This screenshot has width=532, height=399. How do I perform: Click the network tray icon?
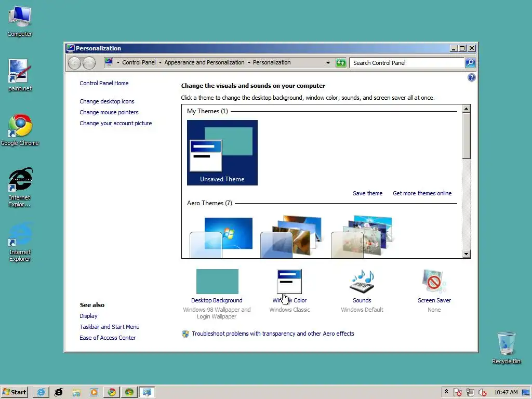(470, 392)
